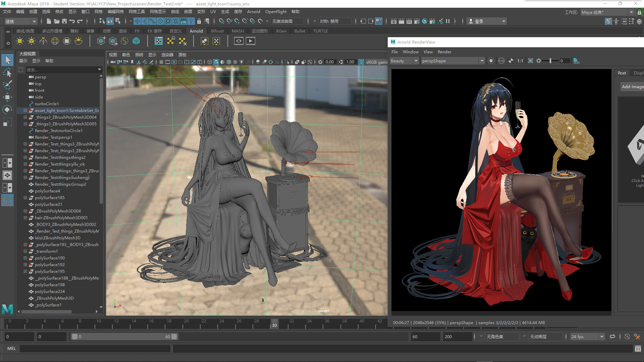
Task: Undo the last action with the arrow icon
Action: 72,21
